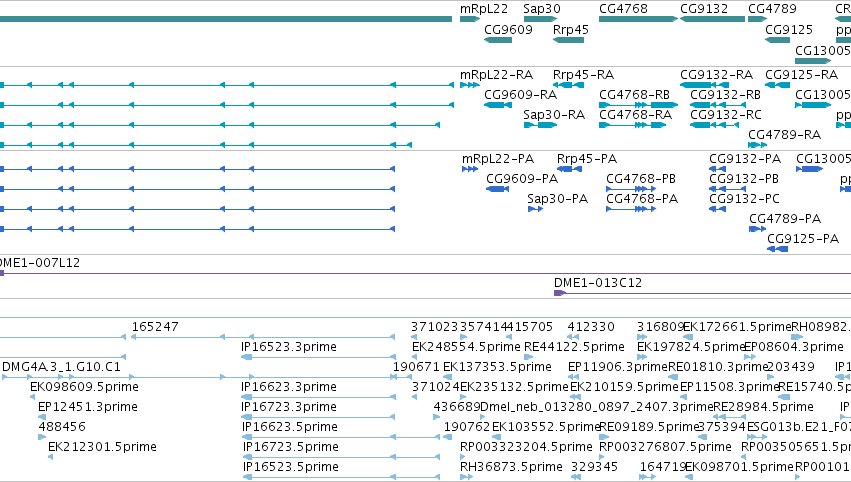This screenshot has height=482, width=851.
Task: Click the 415705 feature label
Action: (530, 327)
